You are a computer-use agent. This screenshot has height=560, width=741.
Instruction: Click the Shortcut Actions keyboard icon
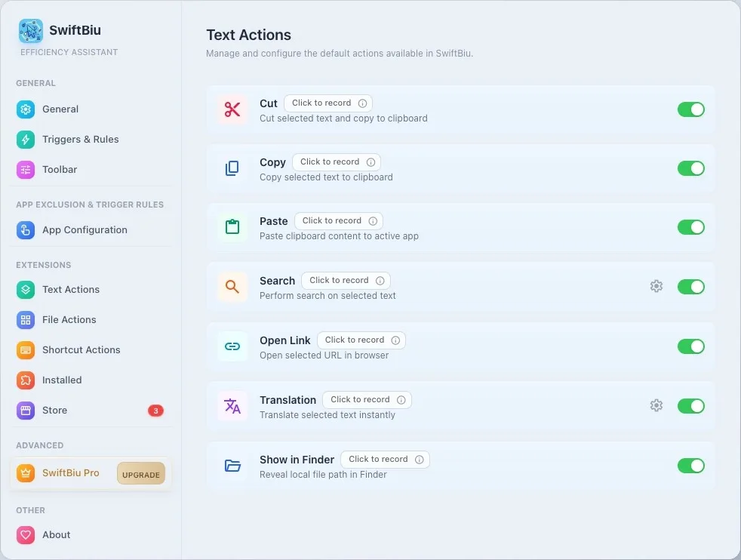[26, 350]
